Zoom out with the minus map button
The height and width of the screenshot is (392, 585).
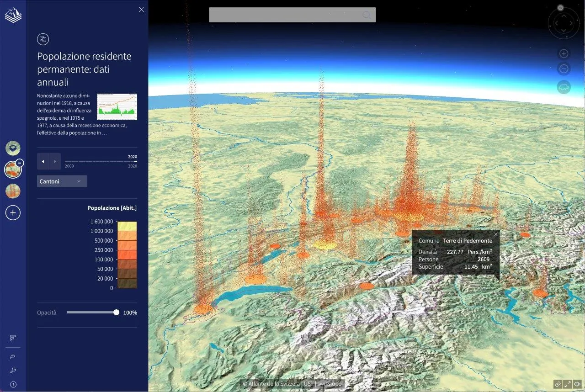click(x=564, y=69)
